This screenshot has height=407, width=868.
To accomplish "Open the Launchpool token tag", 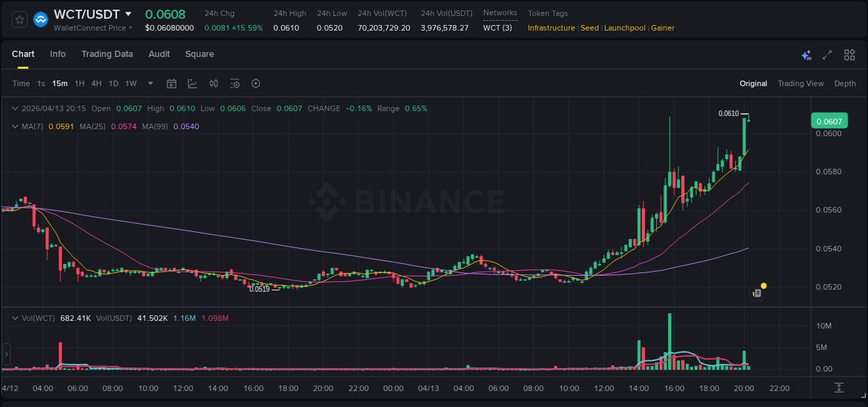I will coord(624,28).
